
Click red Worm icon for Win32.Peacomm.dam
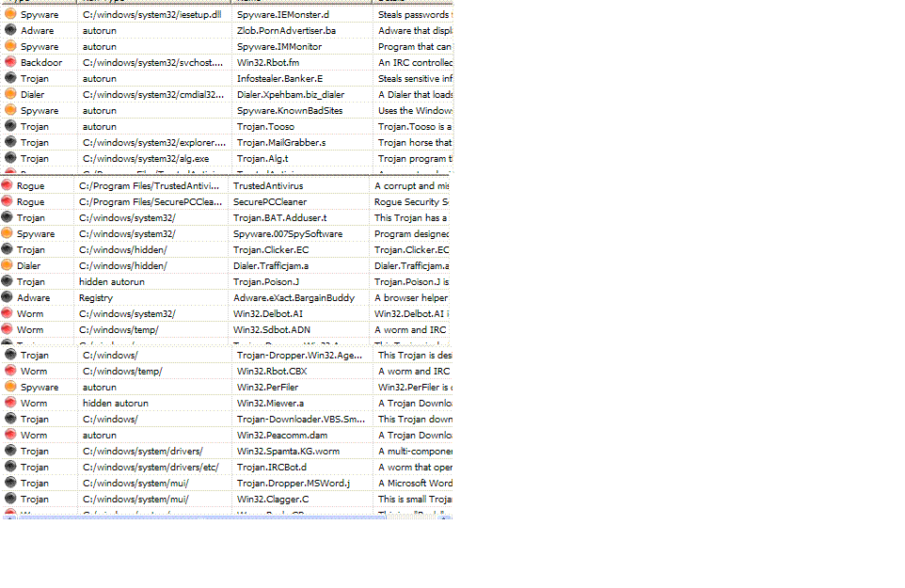point(10,435)
